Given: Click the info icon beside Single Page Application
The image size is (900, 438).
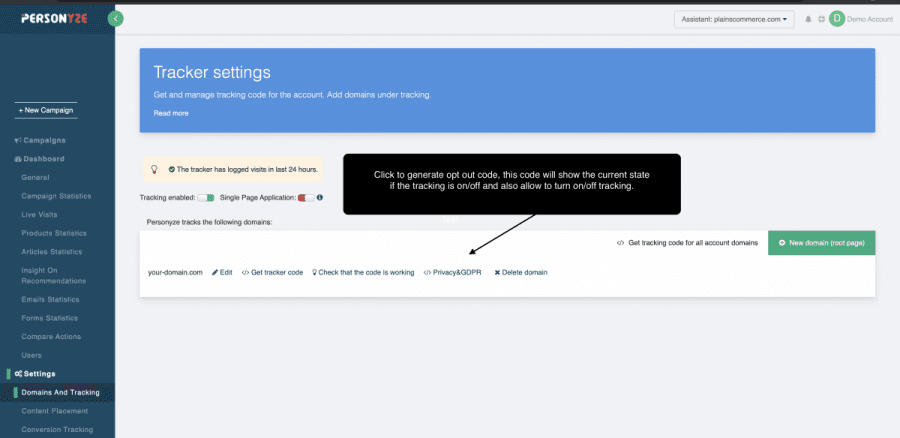Looking at the screenshot, I should pyautogui.click(x=319, y=198).
